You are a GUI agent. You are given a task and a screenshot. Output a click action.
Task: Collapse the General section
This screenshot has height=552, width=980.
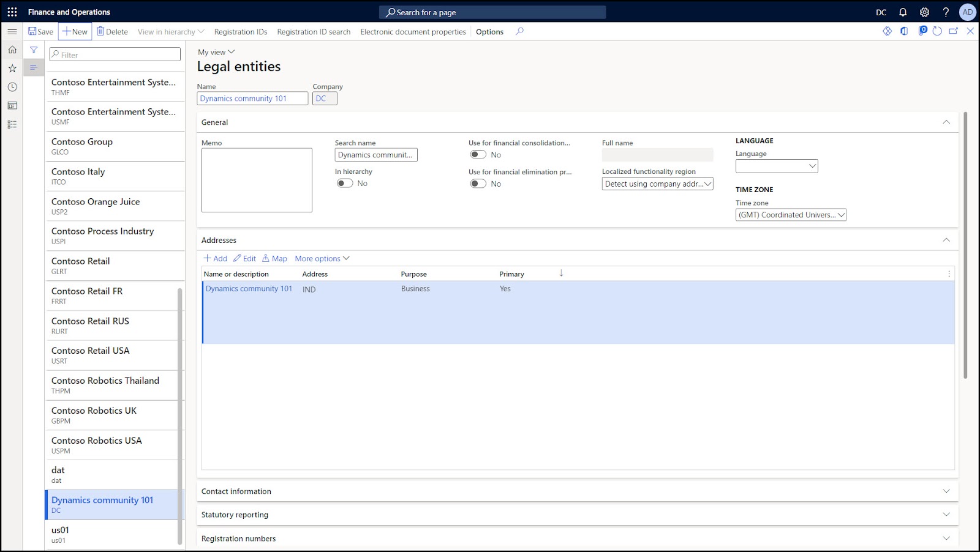[x=946, y=122]
